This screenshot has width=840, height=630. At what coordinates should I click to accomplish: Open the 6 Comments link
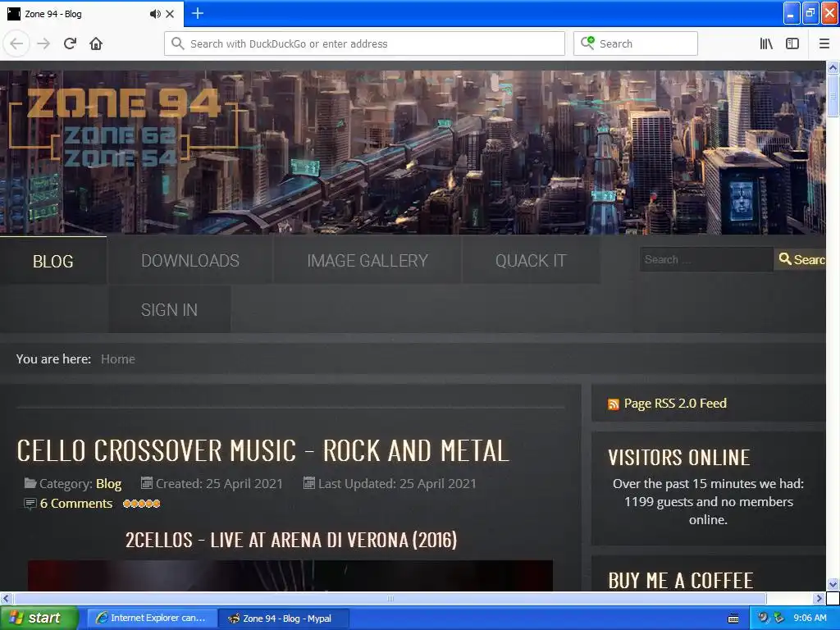point(76,504)
